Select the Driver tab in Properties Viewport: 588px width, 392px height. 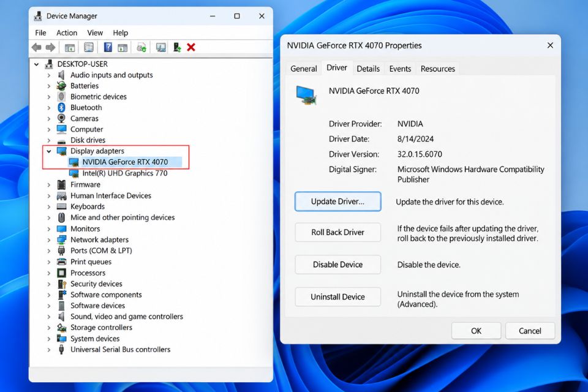click(x=337, y=67)
